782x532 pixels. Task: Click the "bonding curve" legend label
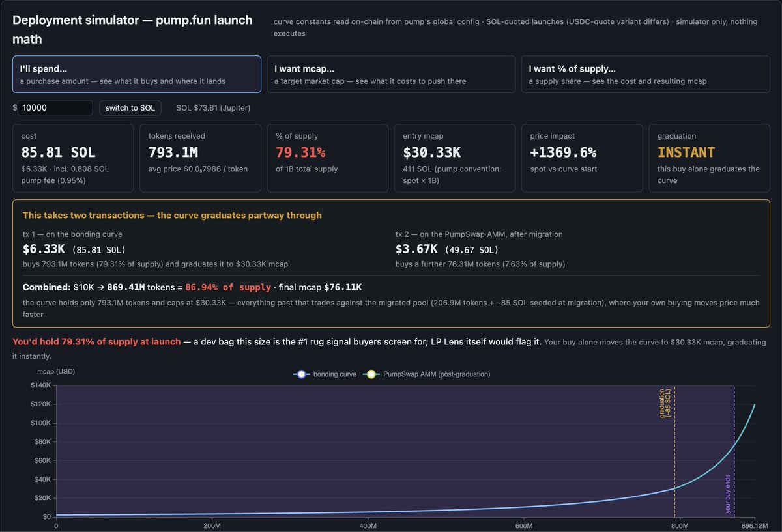[334, 374]
